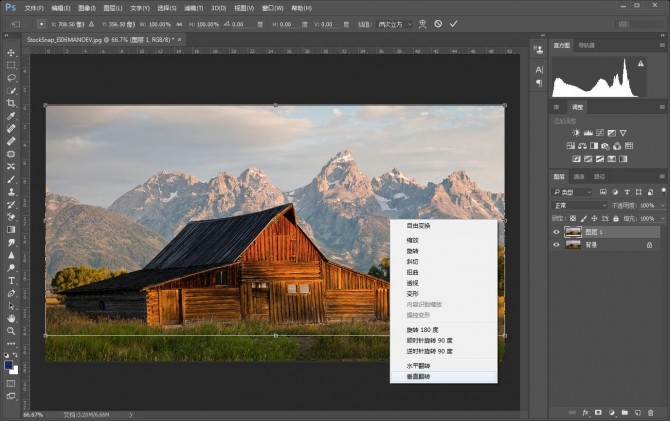Cancel the transform with the circle-slash icon
This screenshot has height=421, width=670.
tap(438, 22)
